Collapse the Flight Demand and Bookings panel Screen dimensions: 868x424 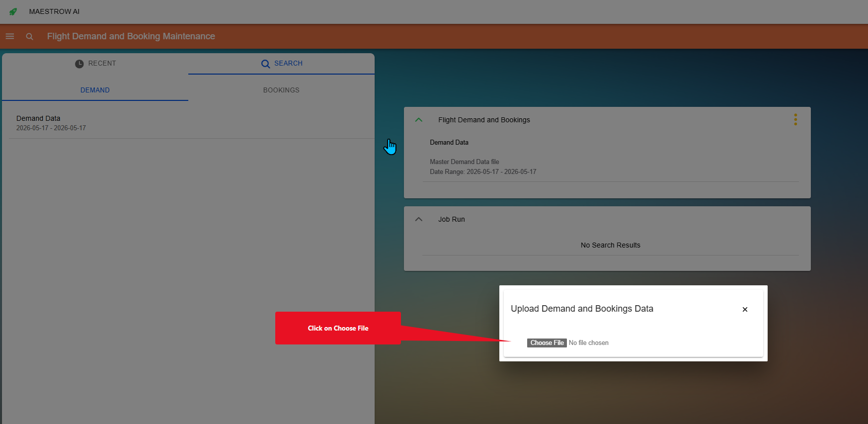[419, 120]
